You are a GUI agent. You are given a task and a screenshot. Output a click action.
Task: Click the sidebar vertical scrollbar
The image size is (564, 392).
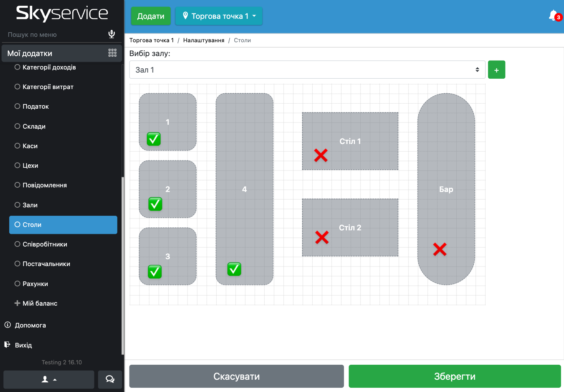point(123,265)
